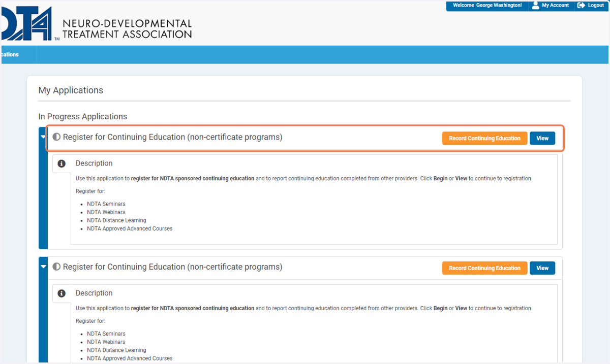610x364 pixels.
Task: Click the first Register for Continuing Education title
Action: (172, 137)
